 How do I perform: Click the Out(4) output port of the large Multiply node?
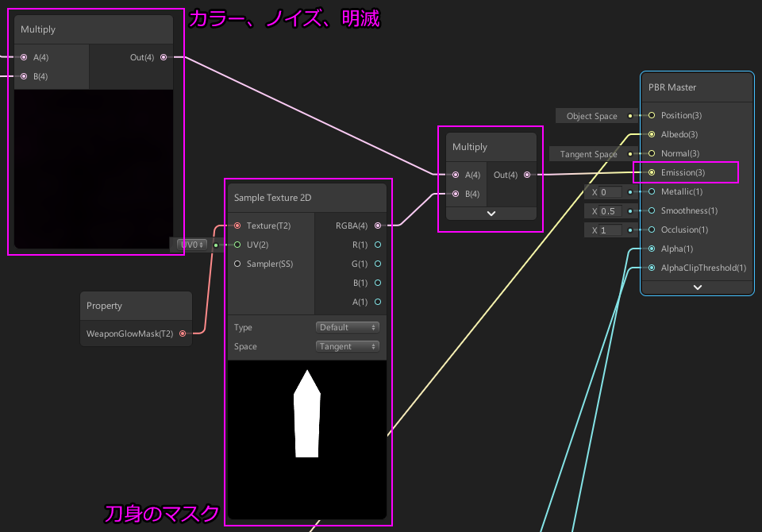point(164,57)
